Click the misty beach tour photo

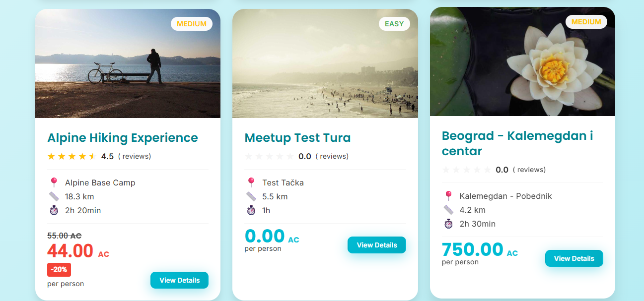tap(325, 63)
